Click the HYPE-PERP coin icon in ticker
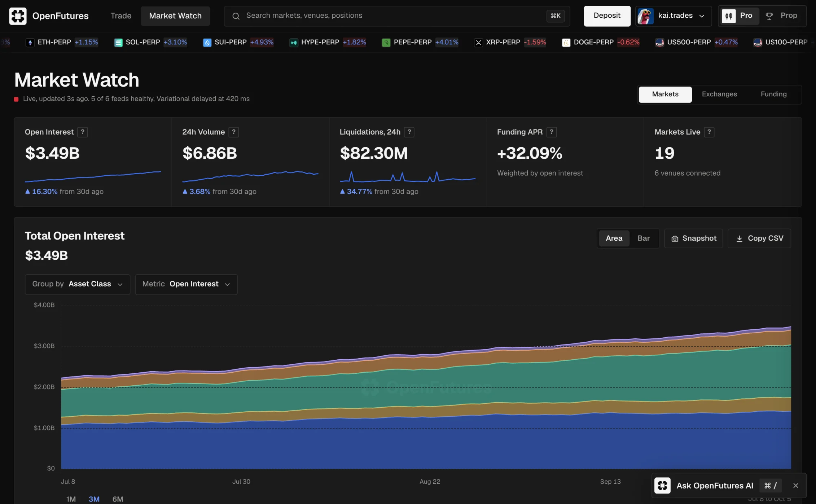816x504 pixels. click(x=294, y=43)
